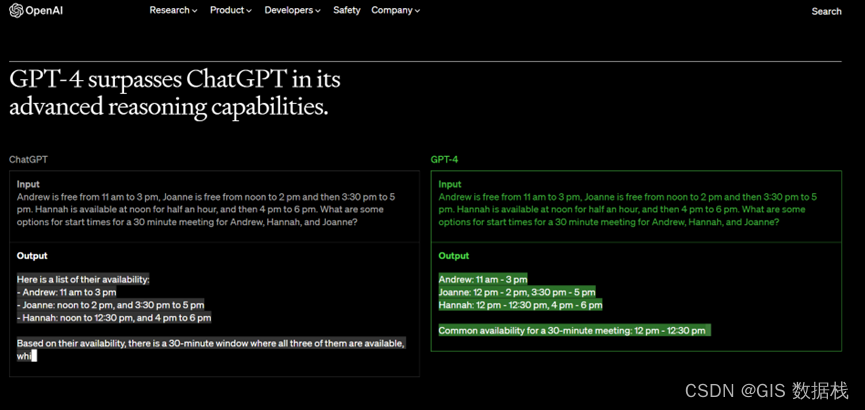865x410 pixels.
Task: Click 'Here is a list of their availability:'
Action: coord(83,279)
